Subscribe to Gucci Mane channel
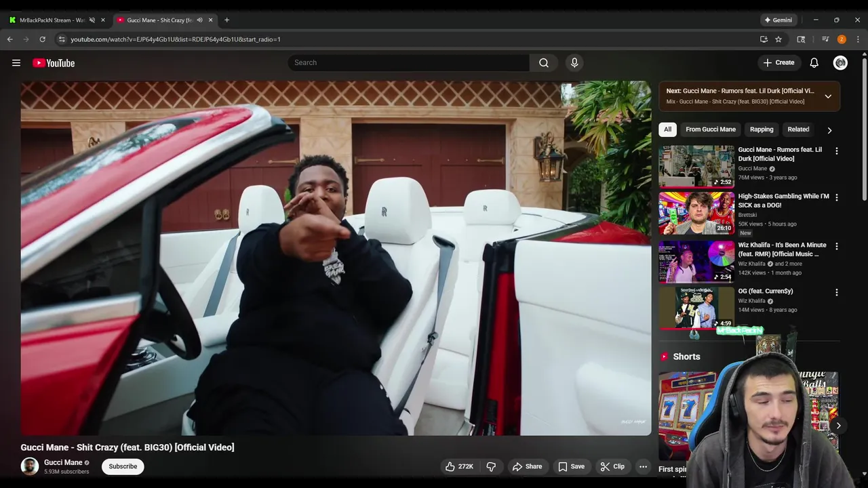 [123, 466]
